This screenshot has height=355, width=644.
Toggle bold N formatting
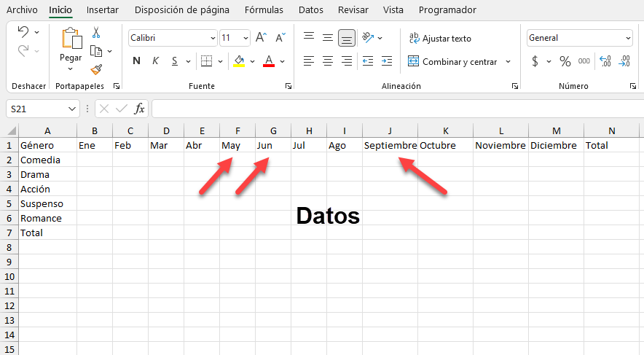tap(137, 61)
